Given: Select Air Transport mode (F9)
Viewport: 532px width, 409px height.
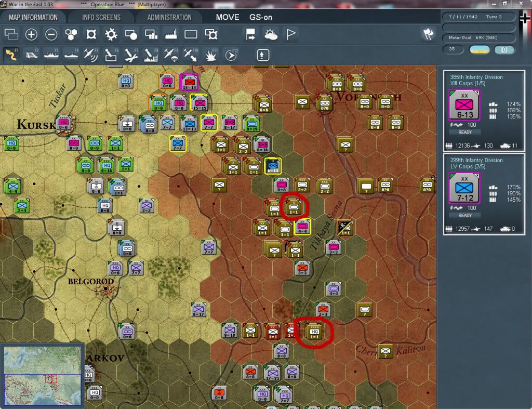Looking at the screenshot, I should tap(171, 55).
